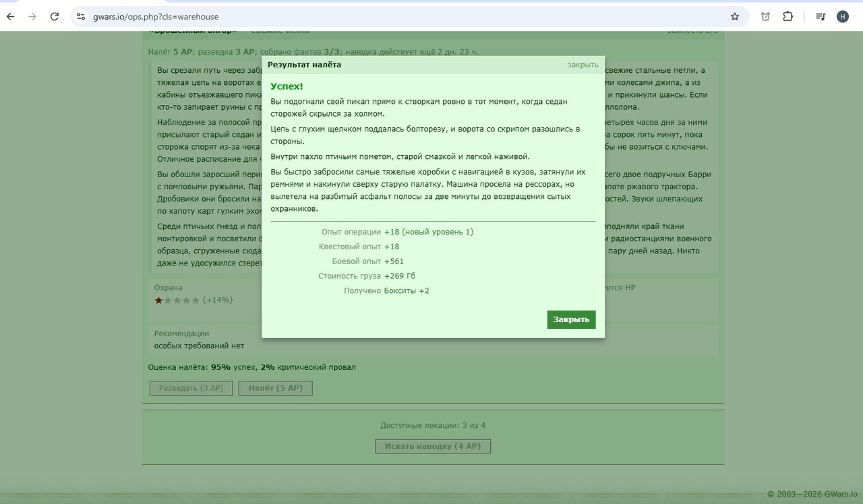Open site information icon in address bar
Screen dimensions: 863x504
81,17
